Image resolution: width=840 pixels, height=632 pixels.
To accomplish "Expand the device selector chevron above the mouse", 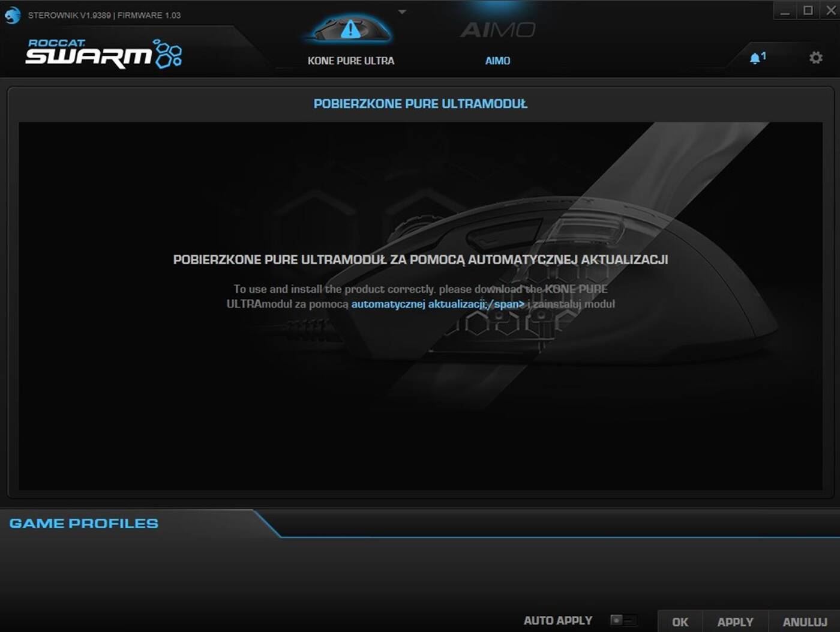I will pyautogui.click(x=403, y=11).
